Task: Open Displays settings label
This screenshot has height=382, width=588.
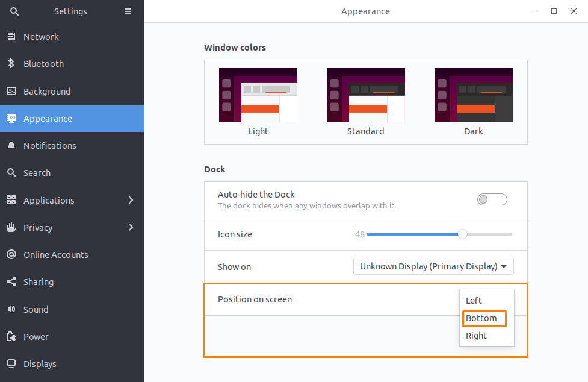Action: point(40,363)
